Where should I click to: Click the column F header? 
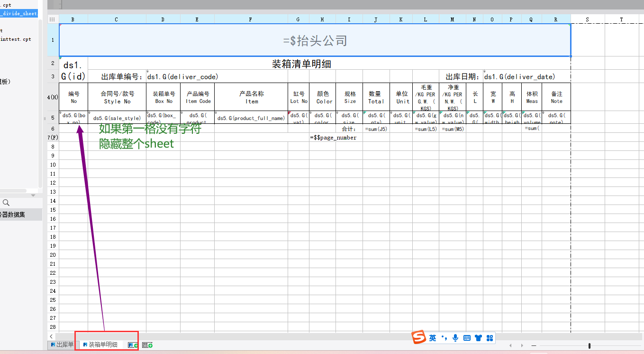tap(251, 19)
